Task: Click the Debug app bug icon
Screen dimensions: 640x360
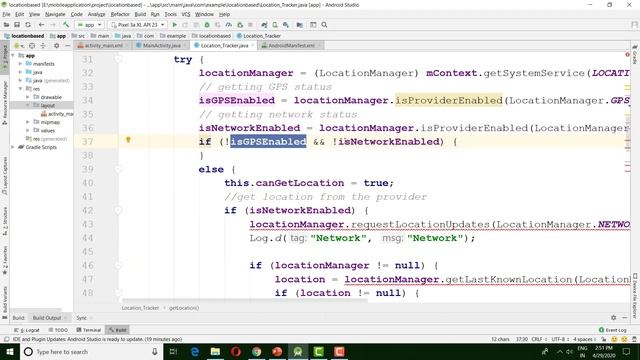Action: (x=207, y=25)
